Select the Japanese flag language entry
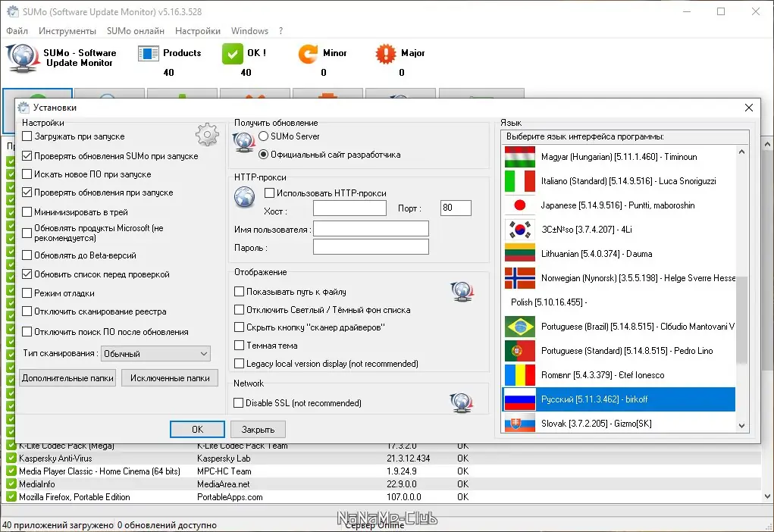 click(619, 205)
